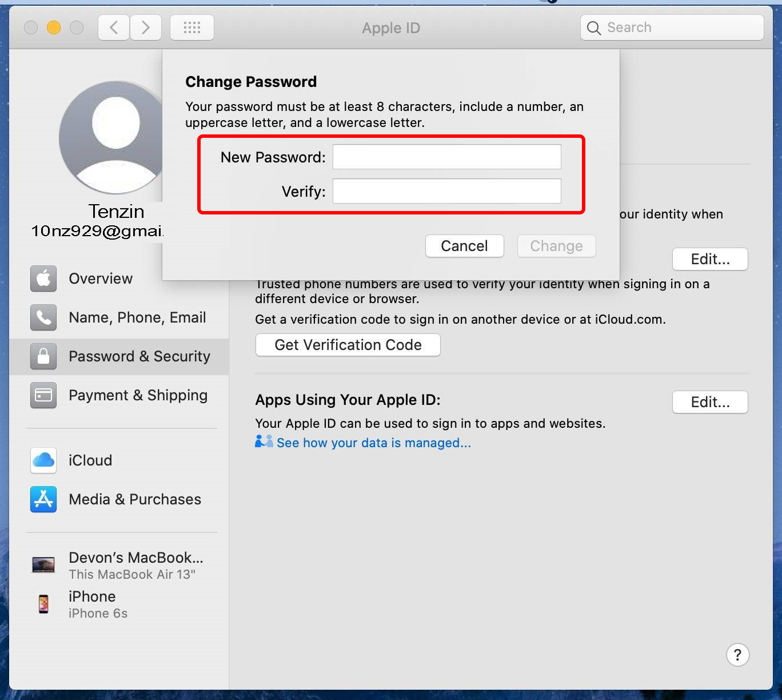The image size is (782, 700).
Task: Click inside the Verify password field
Action: 446,191
